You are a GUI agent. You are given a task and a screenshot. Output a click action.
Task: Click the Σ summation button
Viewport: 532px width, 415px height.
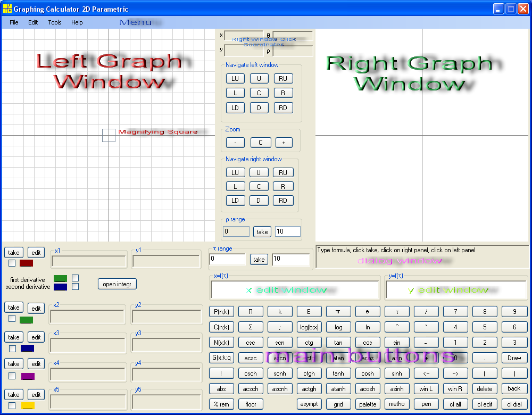(x=251, y=327)
